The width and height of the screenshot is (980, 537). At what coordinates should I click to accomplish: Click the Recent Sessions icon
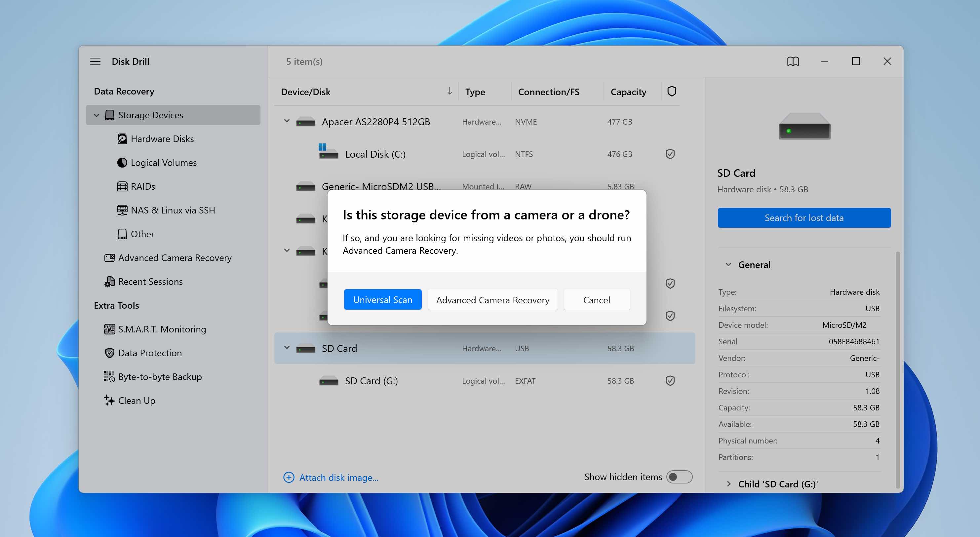[x=109, y=282]
